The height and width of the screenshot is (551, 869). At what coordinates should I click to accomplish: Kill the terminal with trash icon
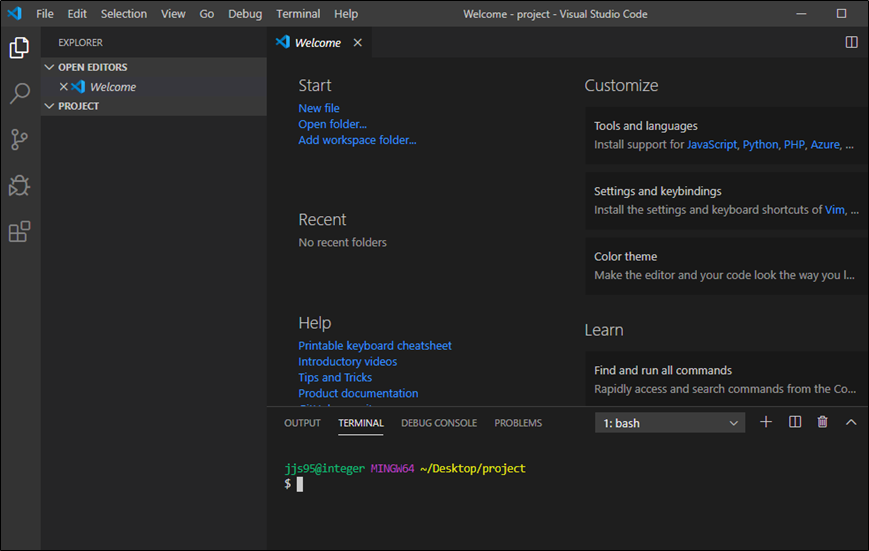tap(822, 422)
